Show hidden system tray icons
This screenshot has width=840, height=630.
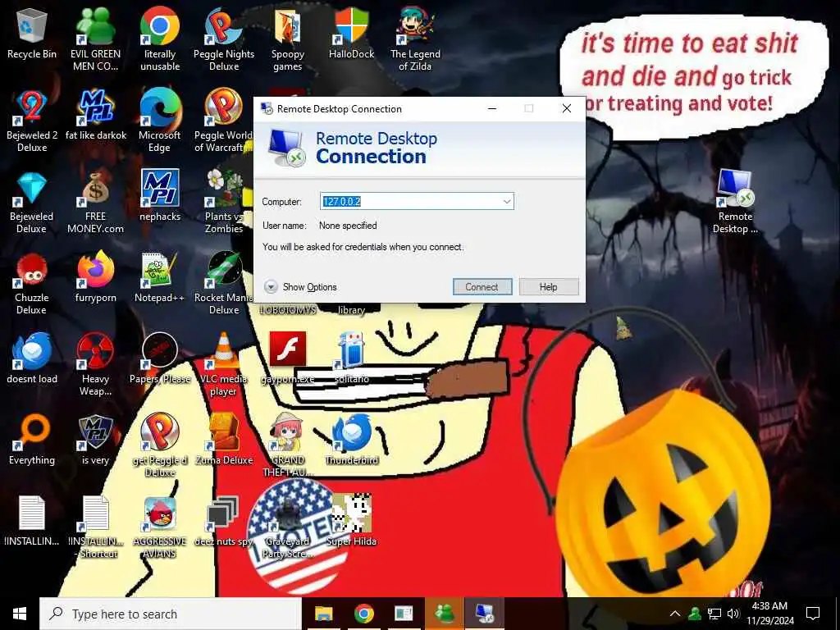point(675,614)
